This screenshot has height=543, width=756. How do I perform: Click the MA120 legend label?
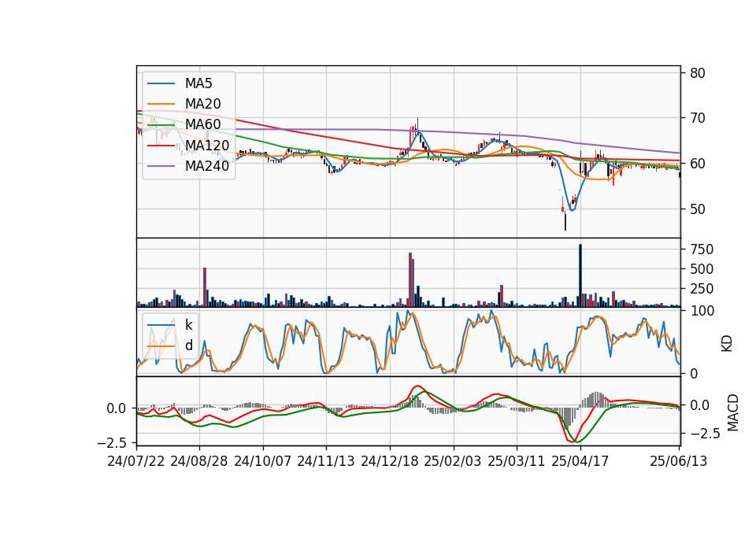(207, 146)
